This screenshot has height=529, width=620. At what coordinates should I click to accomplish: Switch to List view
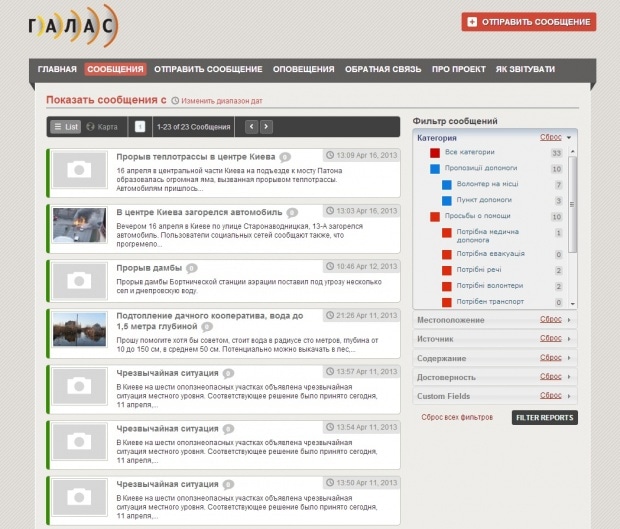(x=66, y=127)
